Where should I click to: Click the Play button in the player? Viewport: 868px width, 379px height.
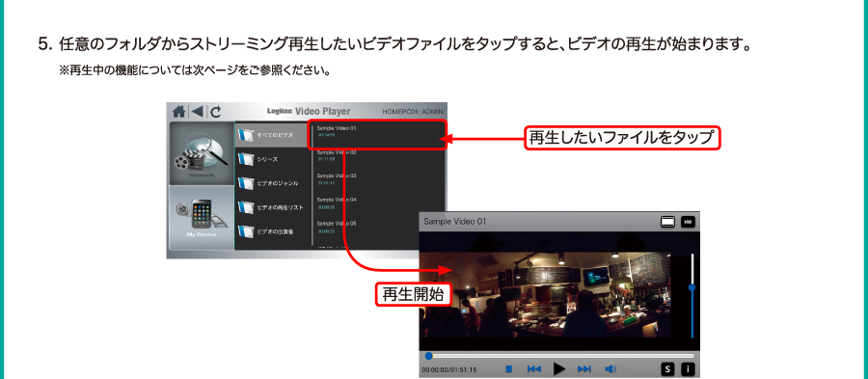(559, 369)
